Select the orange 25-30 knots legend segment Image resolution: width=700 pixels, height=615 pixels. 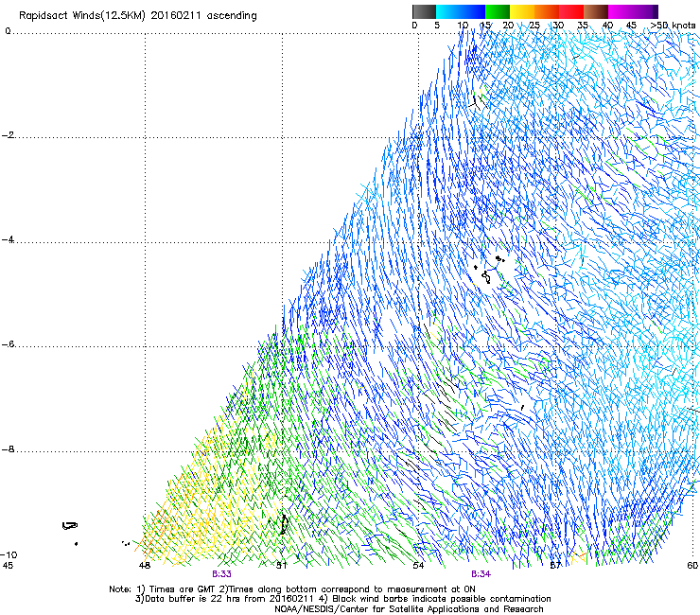547,11
